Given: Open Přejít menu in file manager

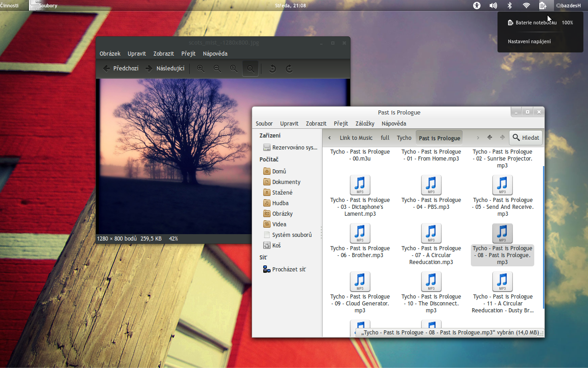Looking at the screenshot, I should pos(341,123).
